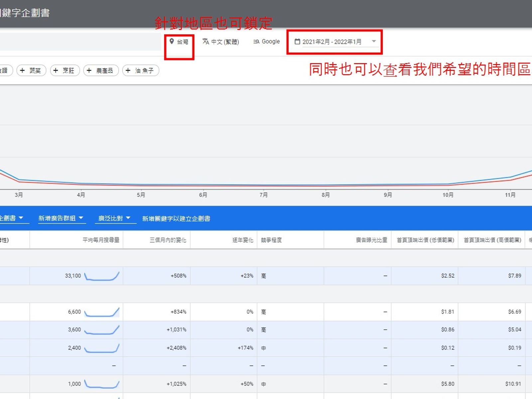
Task: Click the 3,600 search volume value
Action: (x=74, y=330)
